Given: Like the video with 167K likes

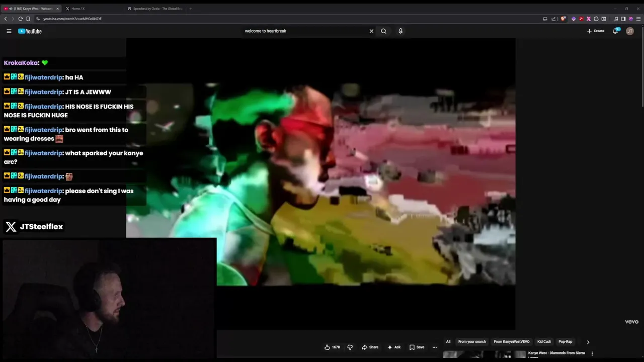Looking at the screenshot, I should tap(333, 347).
